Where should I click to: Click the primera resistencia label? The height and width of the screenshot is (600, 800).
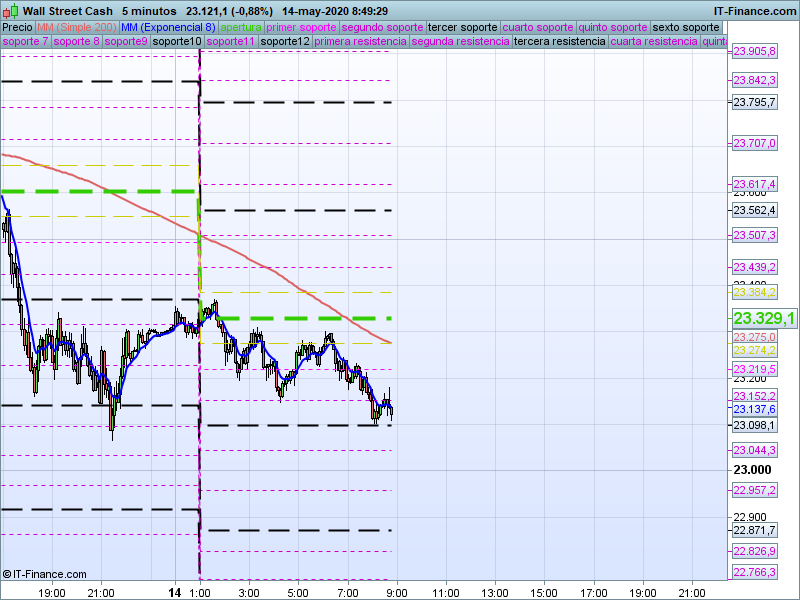point(360,41)
